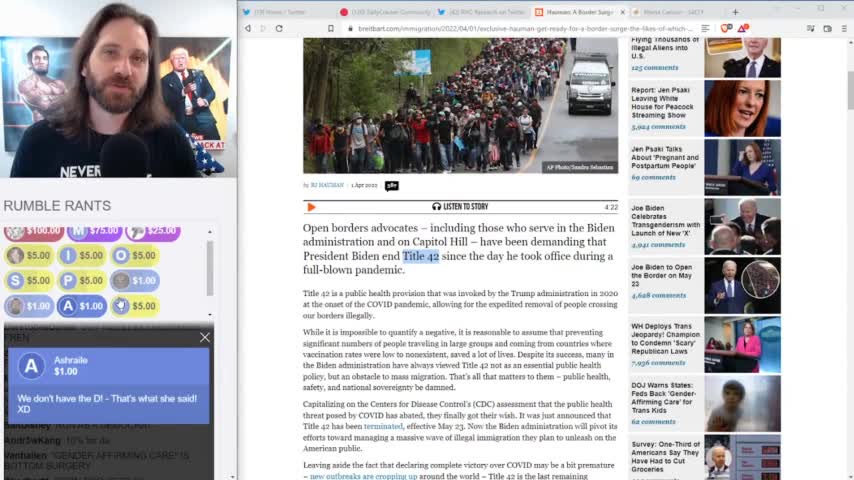The height and width of the screenshot is (480, 854).
Task: View 69 comments on Psaki Talks story
Action: (x=653, y=178)
